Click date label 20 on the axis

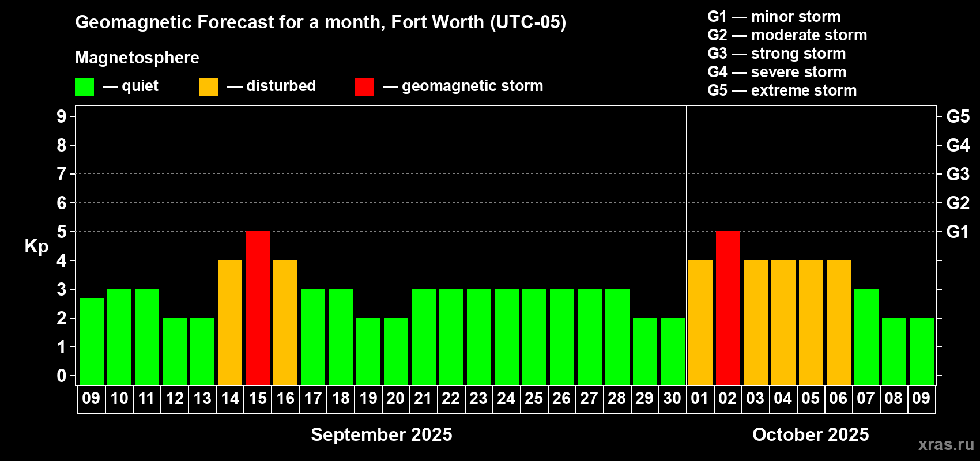(x=395, y=398)
